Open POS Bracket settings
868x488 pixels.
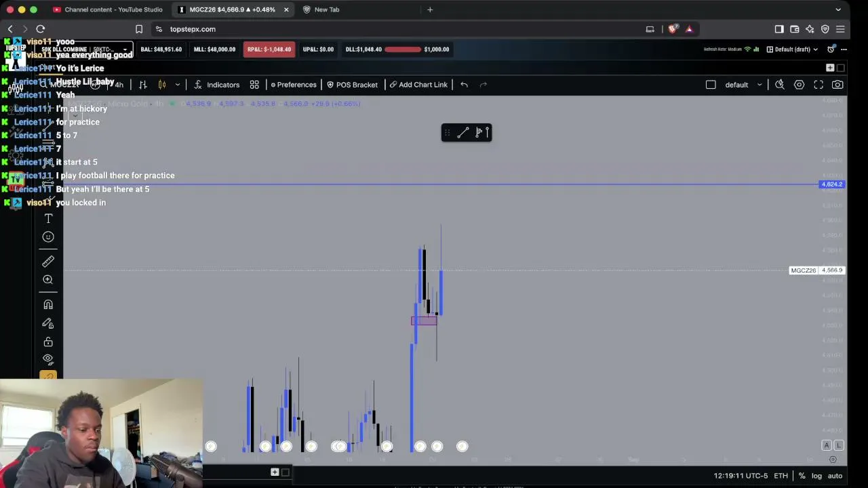(352, 85)
